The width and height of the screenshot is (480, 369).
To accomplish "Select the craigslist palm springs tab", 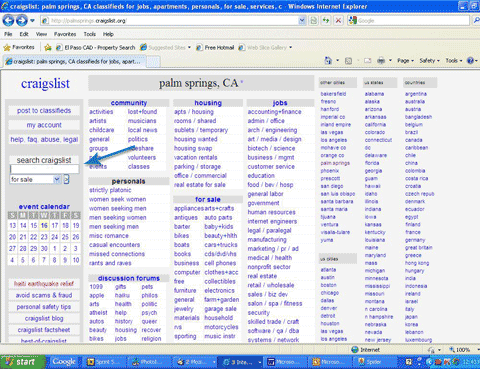I will pos(74,62).
